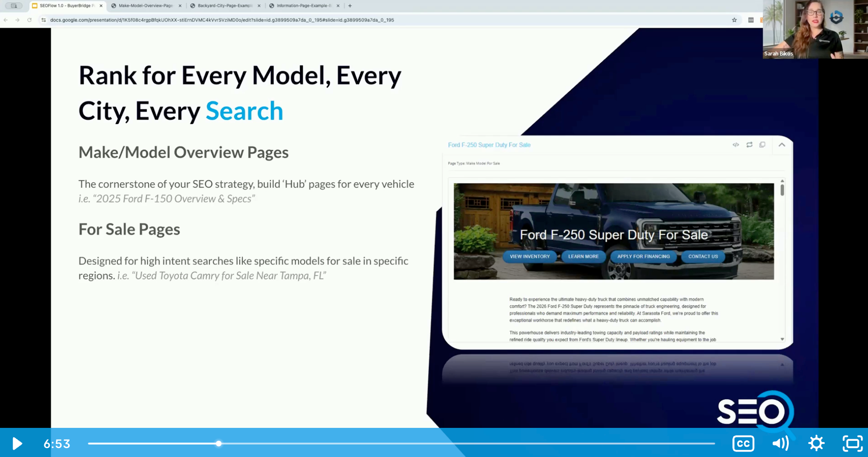Image resolution: width=868 pixels, height=457 pixels.
Task: Click copy icon in page card
Action: coord(762,145)
